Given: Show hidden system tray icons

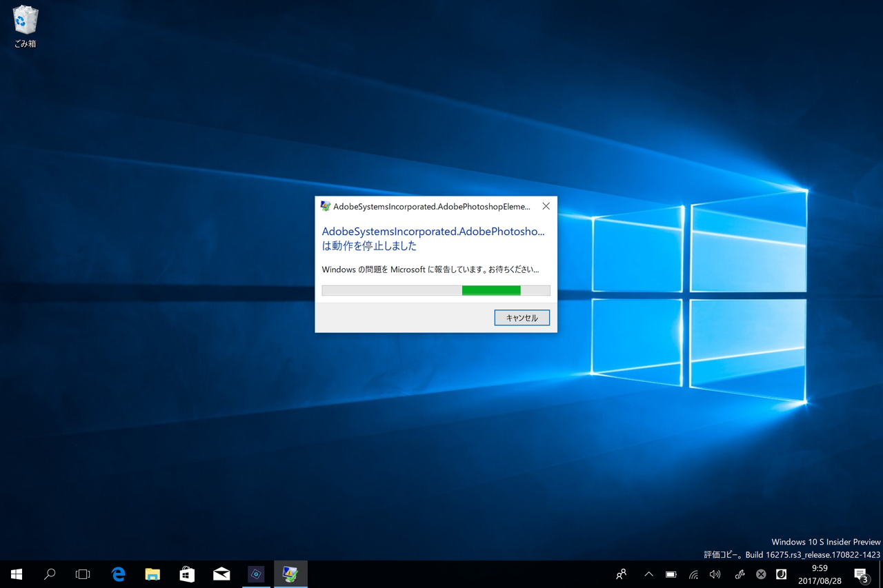Looking at the screenshot, I should [648, 574].
